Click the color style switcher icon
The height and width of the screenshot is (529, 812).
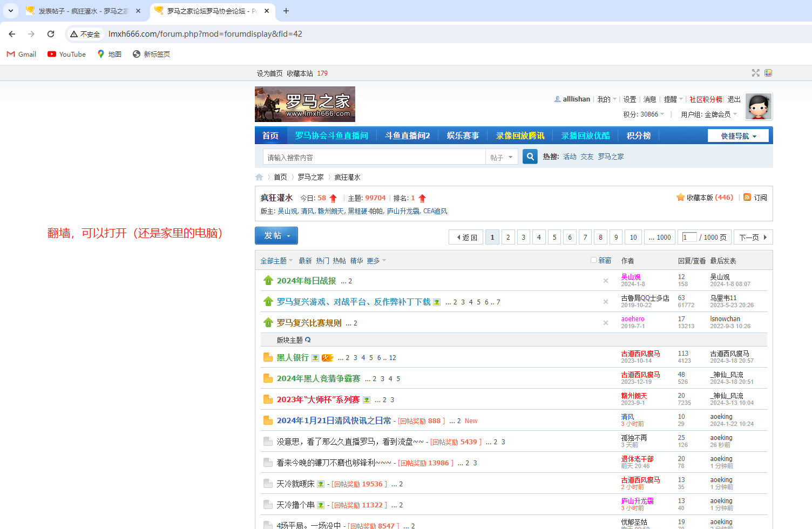(768, 73)
